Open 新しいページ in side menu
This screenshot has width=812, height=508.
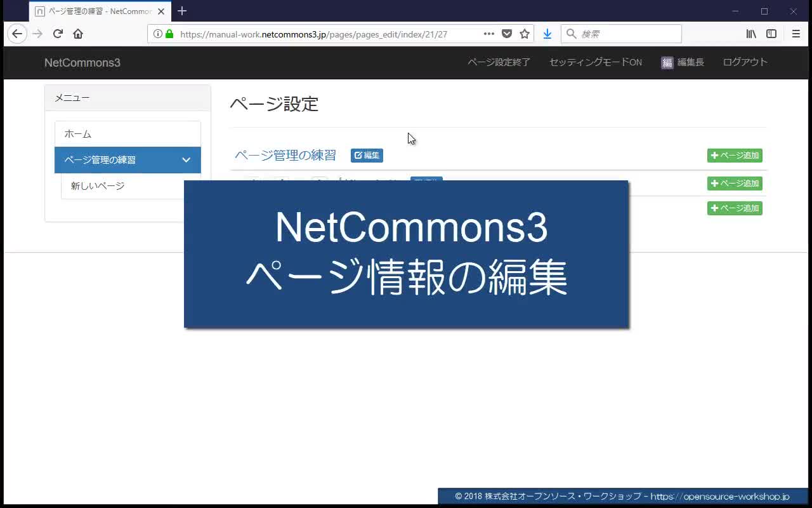tap(98, 186)
